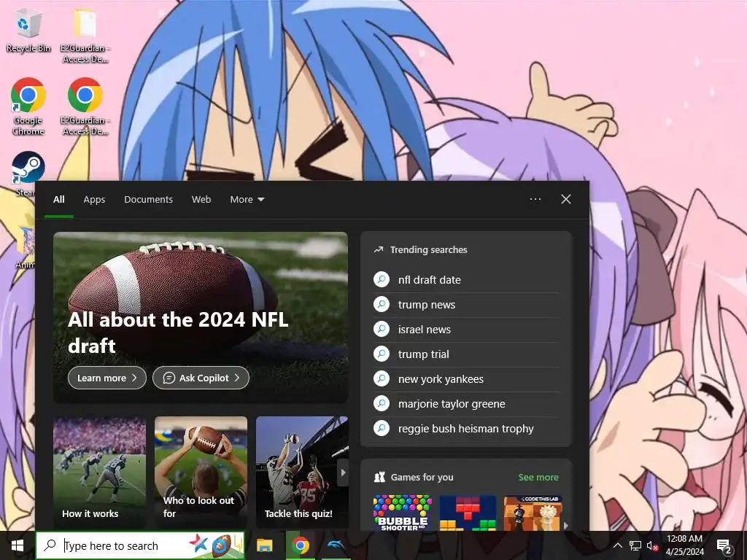
Task: Search trending trump news
Action: coord(426,305)
